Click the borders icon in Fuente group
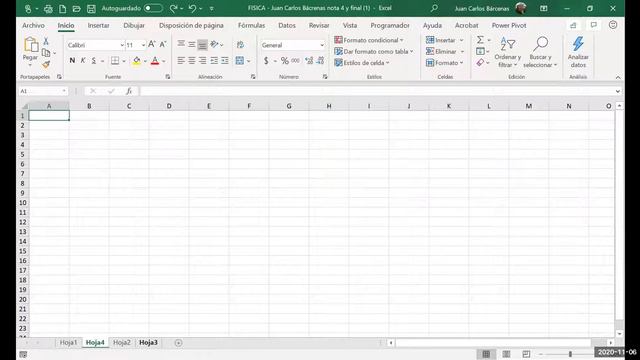Screen dimensions: 640x360 [x=115, y=61]
